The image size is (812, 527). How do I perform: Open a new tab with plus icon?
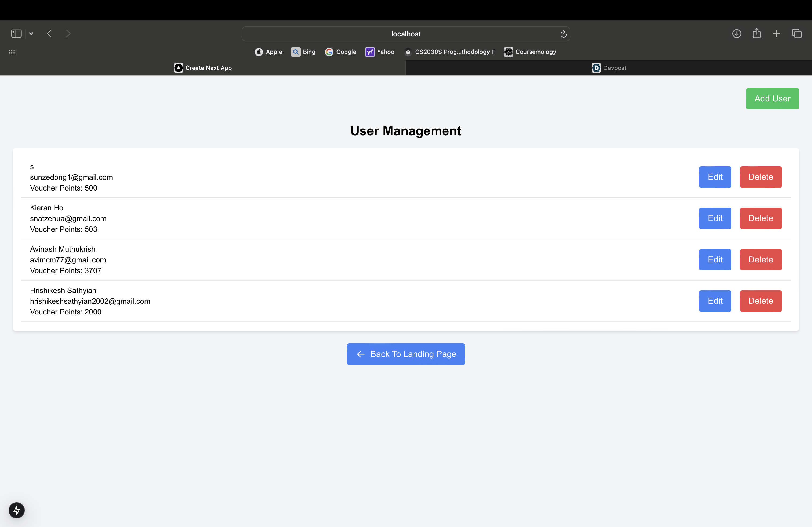click(776, 33)
